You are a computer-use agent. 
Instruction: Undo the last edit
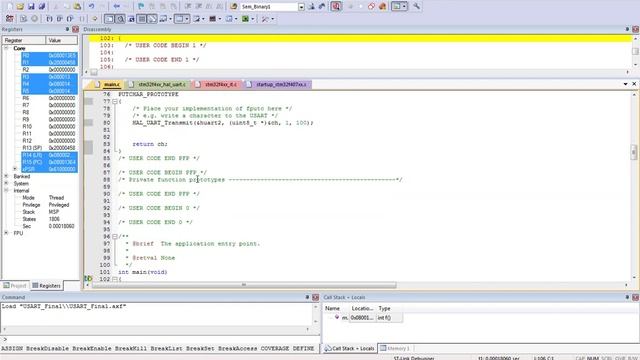[91, 7]
